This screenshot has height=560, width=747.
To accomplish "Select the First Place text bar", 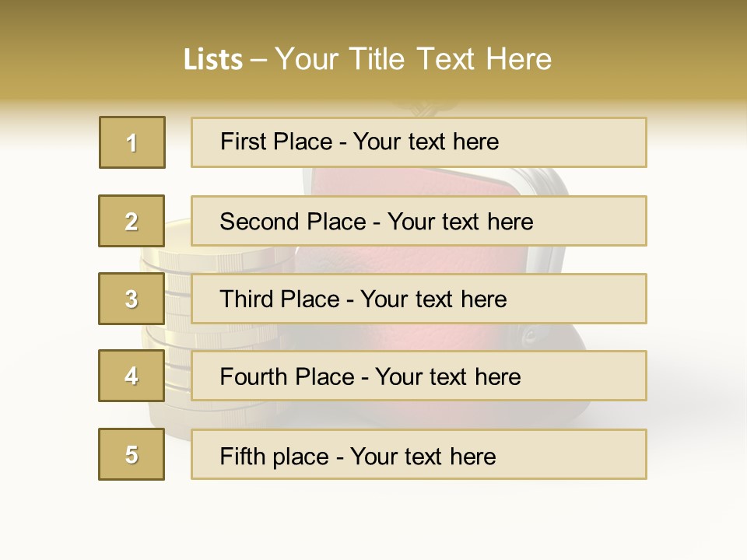I will pyautogui.click(x=419, y=142).
